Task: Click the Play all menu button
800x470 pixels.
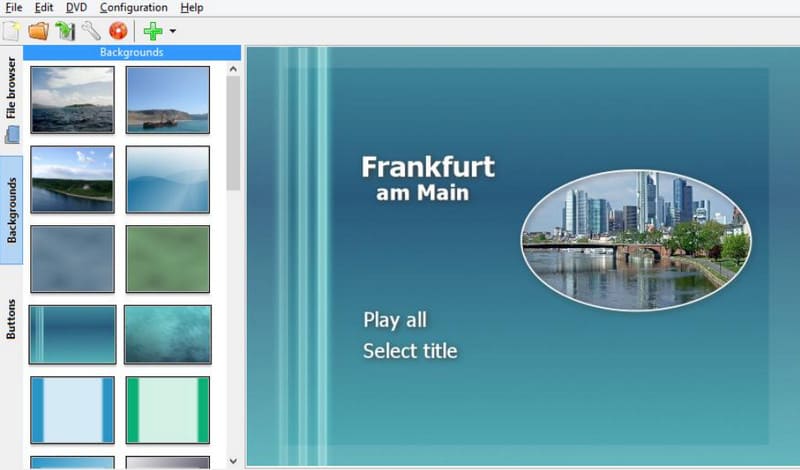Action: coord(394,320)
